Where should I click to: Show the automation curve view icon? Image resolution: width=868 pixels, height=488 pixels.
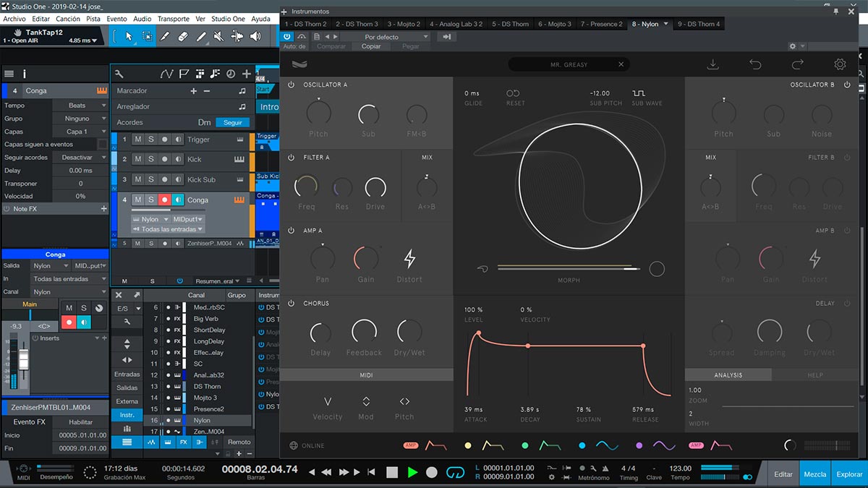coord(166,74)
